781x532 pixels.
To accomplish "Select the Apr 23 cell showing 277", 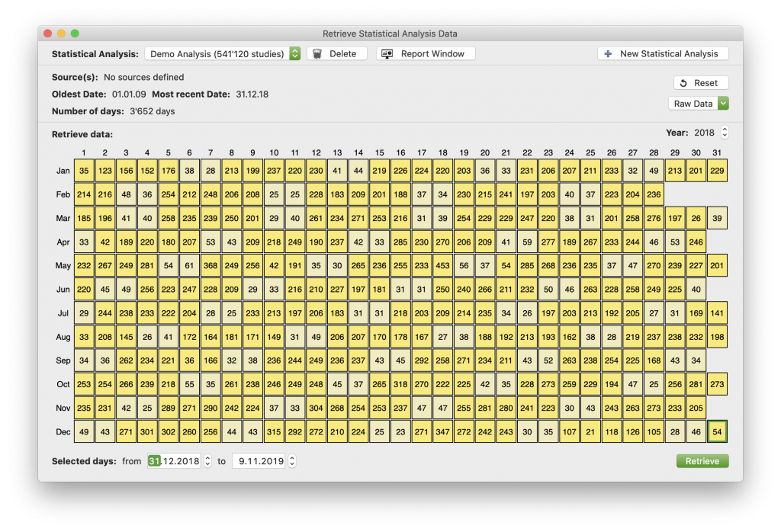I will pos(548,242).
